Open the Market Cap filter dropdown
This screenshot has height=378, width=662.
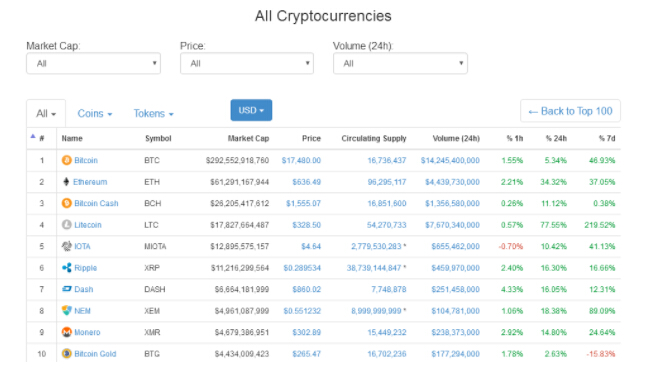[x=93, y=63]
